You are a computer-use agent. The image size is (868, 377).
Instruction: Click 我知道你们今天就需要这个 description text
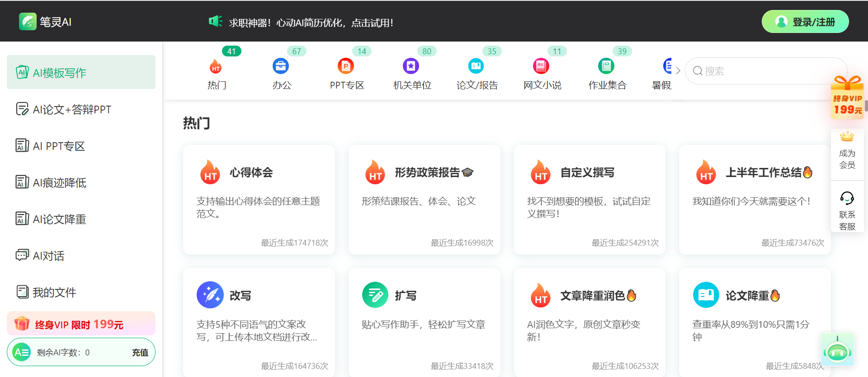pyautogui.click(x=752, y=201)
